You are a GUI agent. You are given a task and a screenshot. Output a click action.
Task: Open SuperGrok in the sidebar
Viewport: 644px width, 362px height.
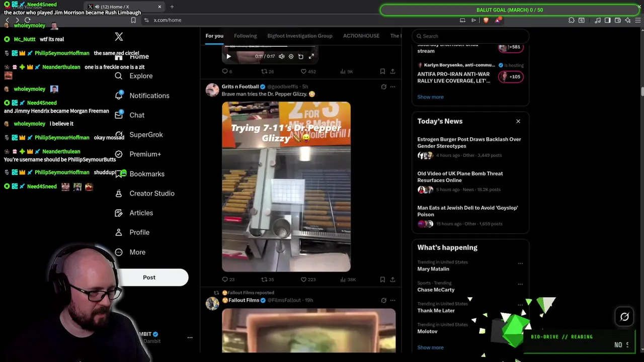(x=139, y=135)
